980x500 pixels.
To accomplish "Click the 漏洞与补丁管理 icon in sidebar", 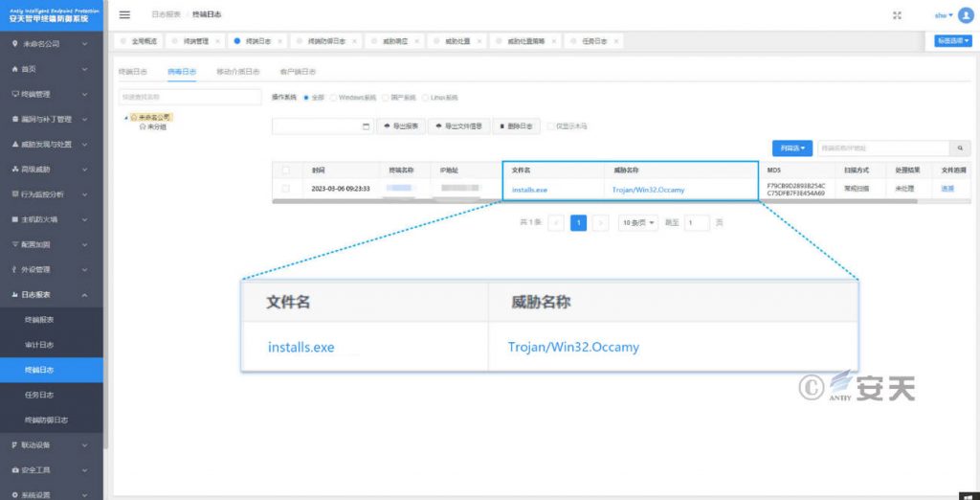I will 15,120.
